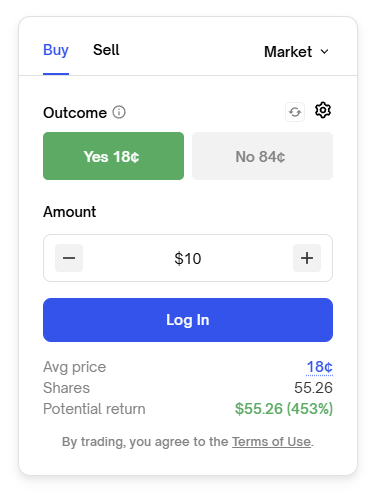The height and width of the screenshot is (493, 379).
Task: Click the green $55.26 (453%) potential return
Action: (284, 409)
